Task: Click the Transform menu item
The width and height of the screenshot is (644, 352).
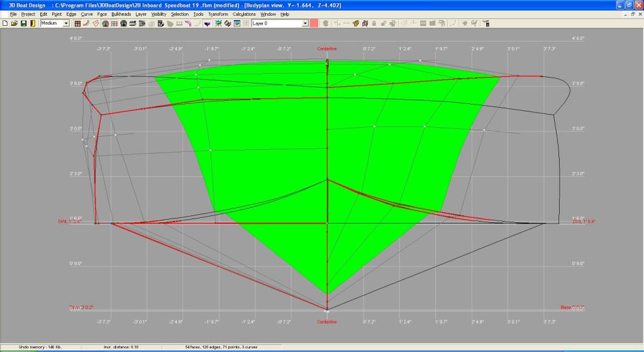Action: click(218, 14)
